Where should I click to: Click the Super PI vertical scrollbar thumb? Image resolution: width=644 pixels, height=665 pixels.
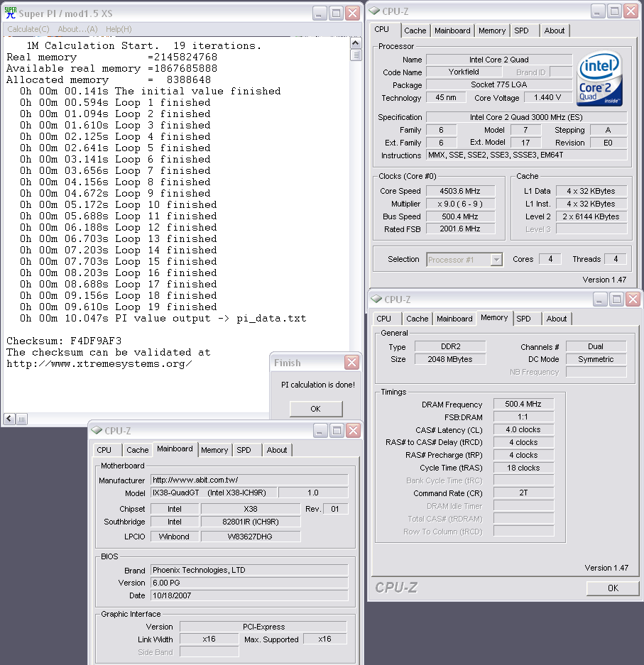click(356, 55)
